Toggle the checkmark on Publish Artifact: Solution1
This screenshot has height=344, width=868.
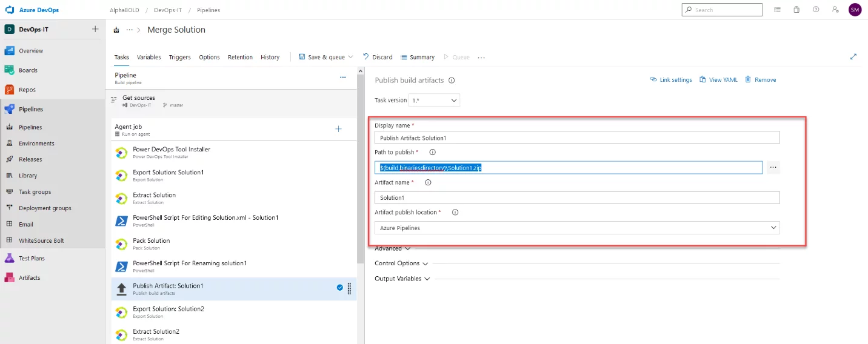coord(340,288)
